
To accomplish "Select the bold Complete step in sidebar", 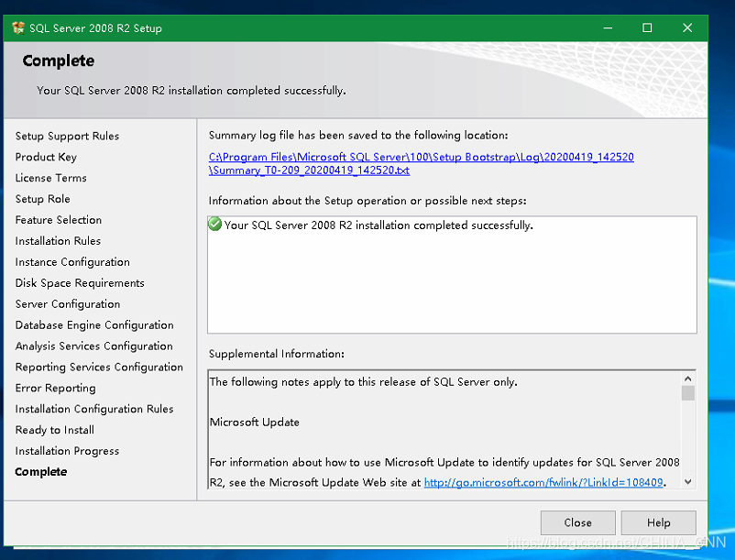I will 40,472.
